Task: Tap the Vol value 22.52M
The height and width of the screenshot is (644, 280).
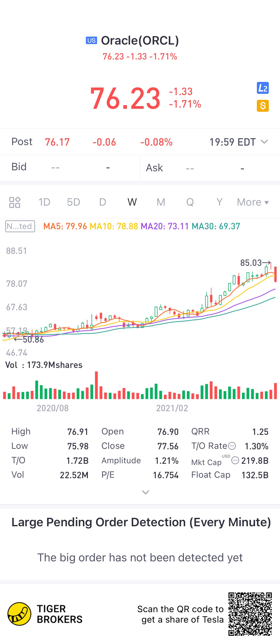Action: (74, 475)
